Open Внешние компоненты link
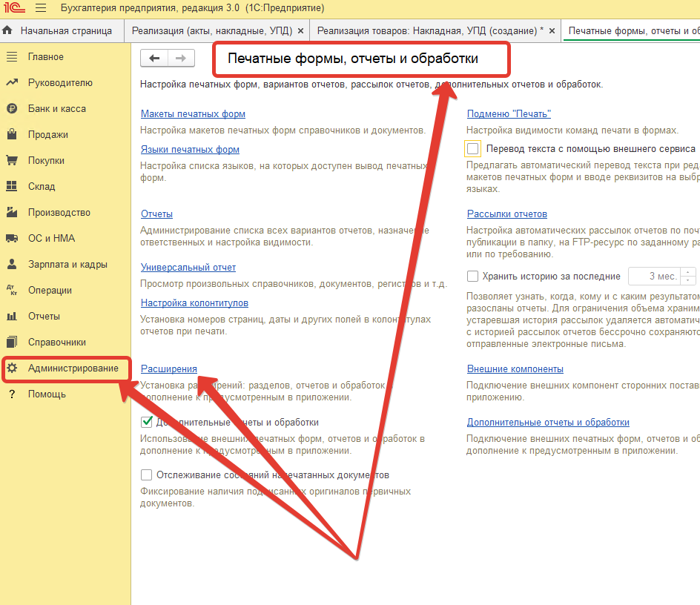The image size is (700, 605). point(515,368)
